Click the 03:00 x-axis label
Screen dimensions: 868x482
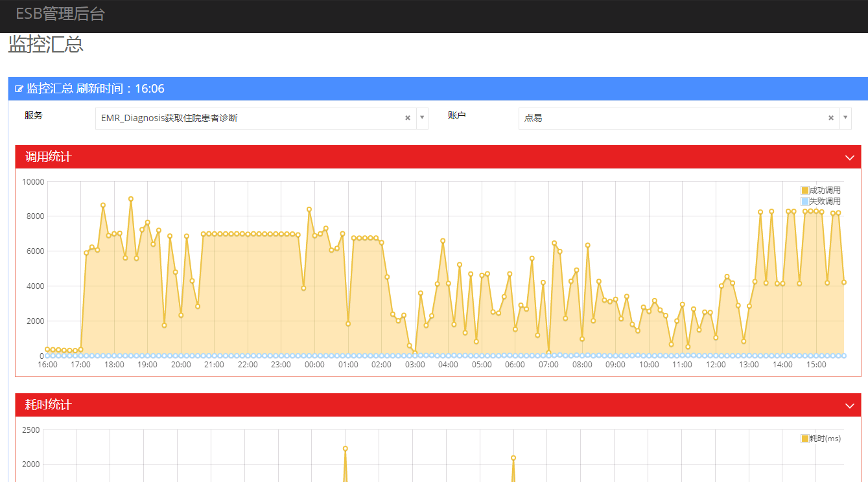click(415, 365)
